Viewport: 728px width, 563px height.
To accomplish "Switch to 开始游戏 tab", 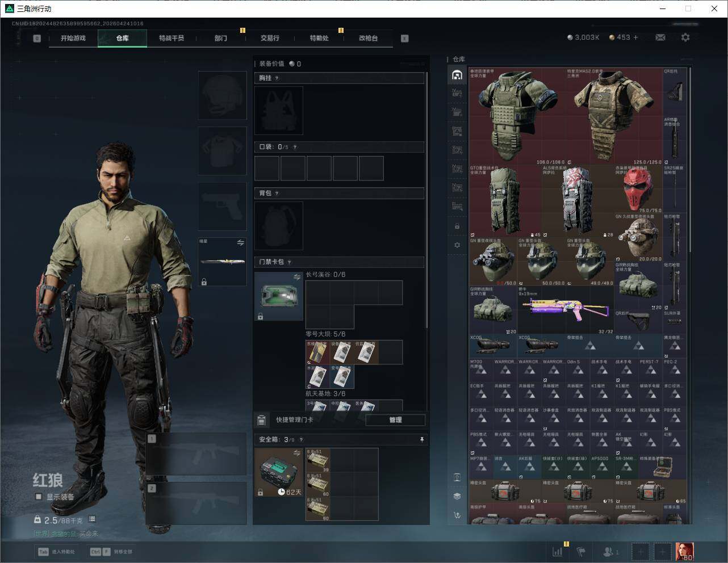I will pyautogui.click(x=73, y=38).
